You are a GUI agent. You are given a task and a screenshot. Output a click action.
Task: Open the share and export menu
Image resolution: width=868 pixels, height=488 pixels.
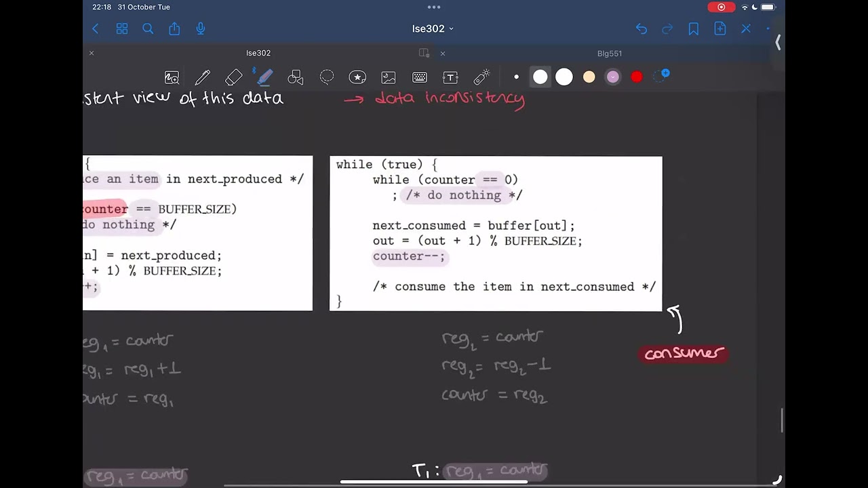click(174, 28)
